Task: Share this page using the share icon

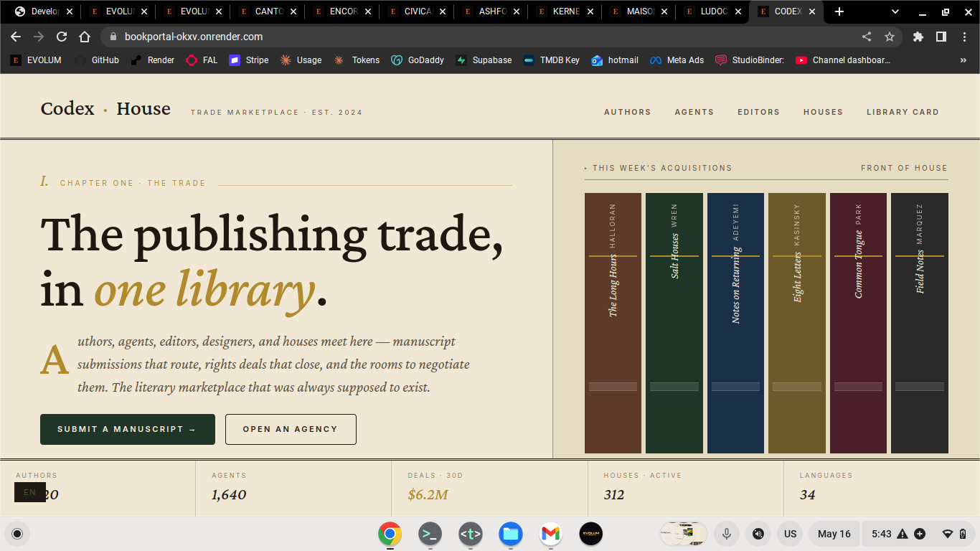Action: pyautogui.click(x=867, y=37)
